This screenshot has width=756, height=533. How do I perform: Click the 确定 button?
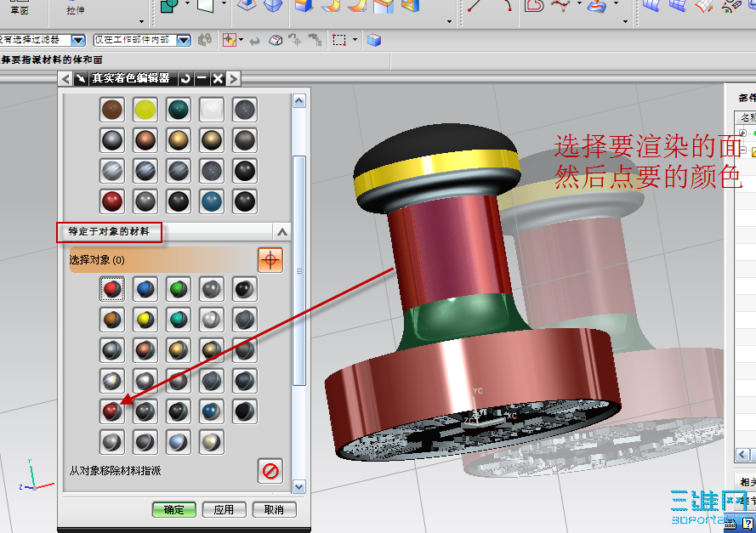174,509
